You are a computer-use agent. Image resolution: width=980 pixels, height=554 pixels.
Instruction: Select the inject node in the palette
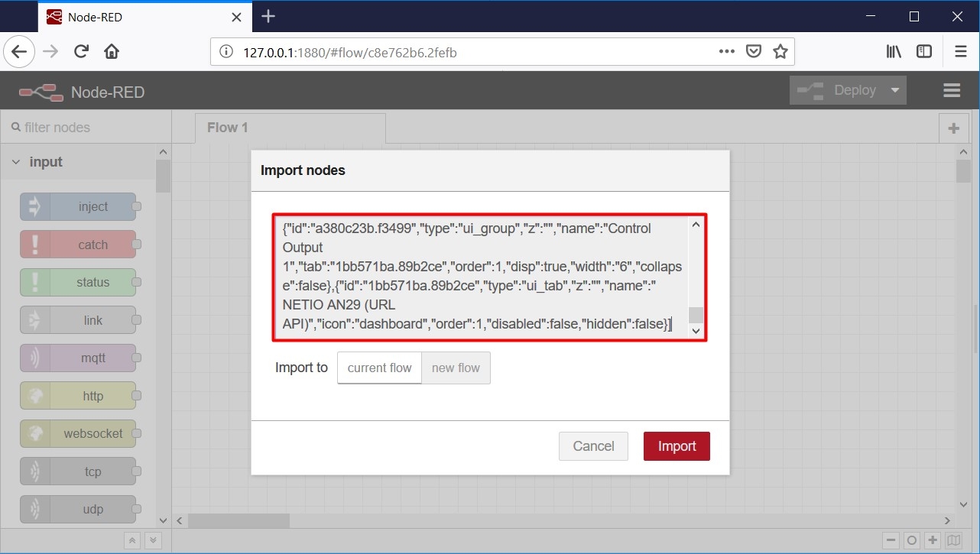(x=78, y=206)
